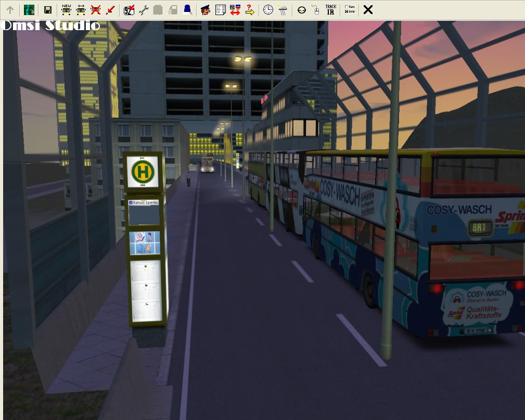Click the bus icon with double arrow
Viewport: 525px width, 420px height.
(81, 10)
